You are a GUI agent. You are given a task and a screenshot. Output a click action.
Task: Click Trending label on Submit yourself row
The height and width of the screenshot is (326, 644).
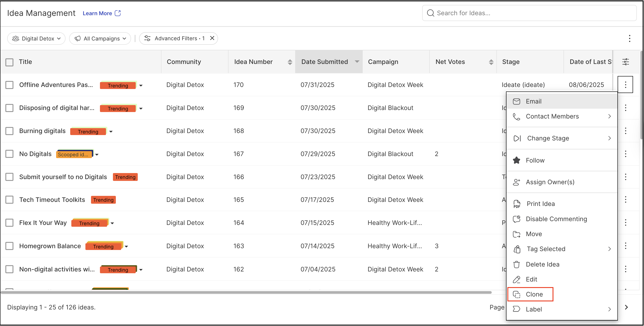[125, 177]
